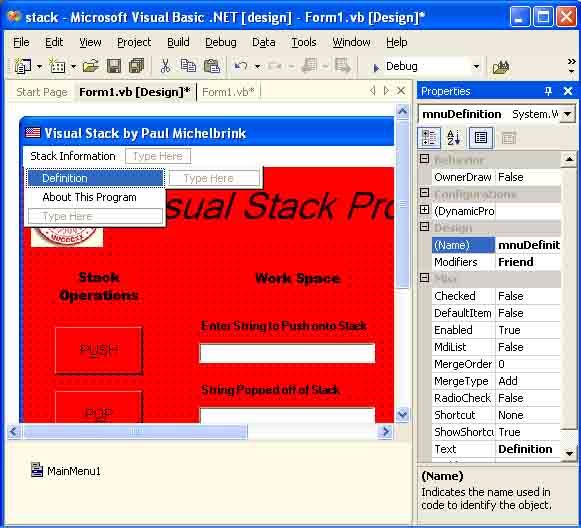Click the Save All icon
The image size is (581, 528).
click(136, 66)
